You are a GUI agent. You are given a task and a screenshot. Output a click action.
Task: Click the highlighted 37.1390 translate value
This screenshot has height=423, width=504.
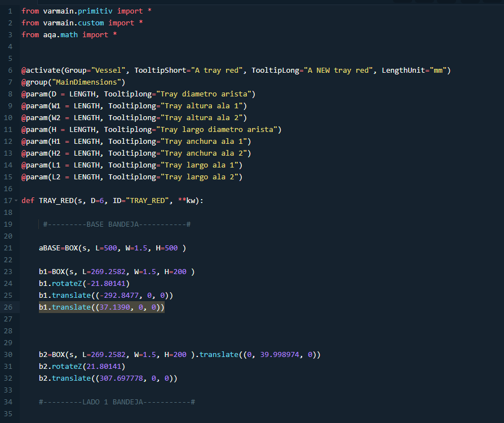coord(115,307)
